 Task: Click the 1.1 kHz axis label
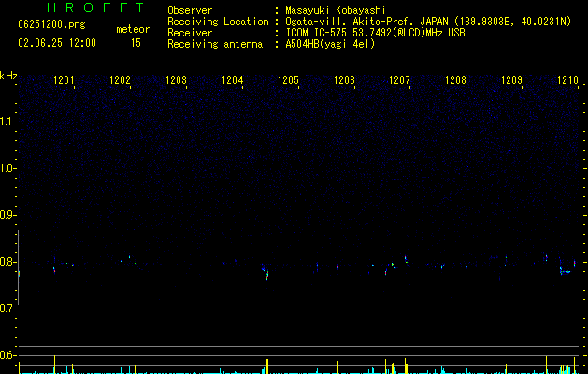[7, 122]
